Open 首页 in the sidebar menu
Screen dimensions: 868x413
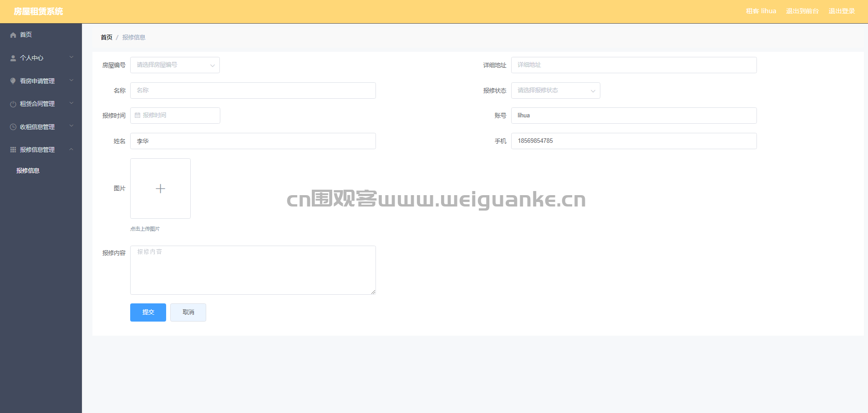point(41,35)
